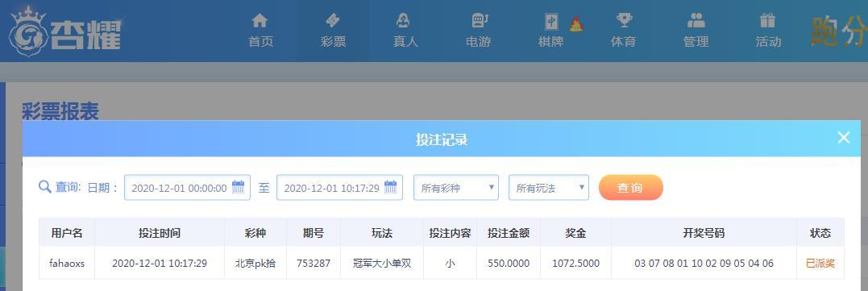Click end date field 2020-12-01 10:17:29
Screen dimensions: 868x291
339,188
